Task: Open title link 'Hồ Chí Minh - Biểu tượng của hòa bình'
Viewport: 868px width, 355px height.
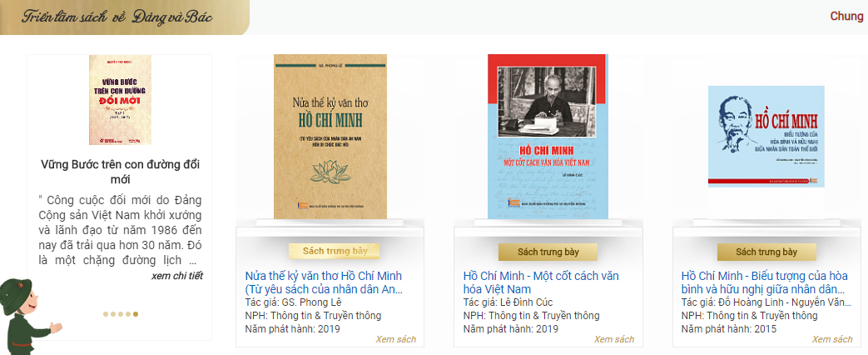Action: pos(765,282)
